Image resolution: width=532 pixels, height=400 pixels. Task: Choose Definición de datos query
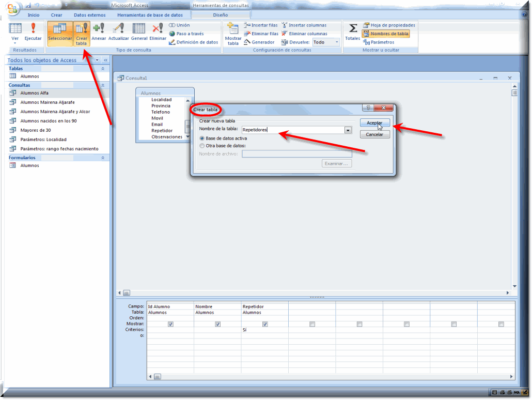(193, 42)
